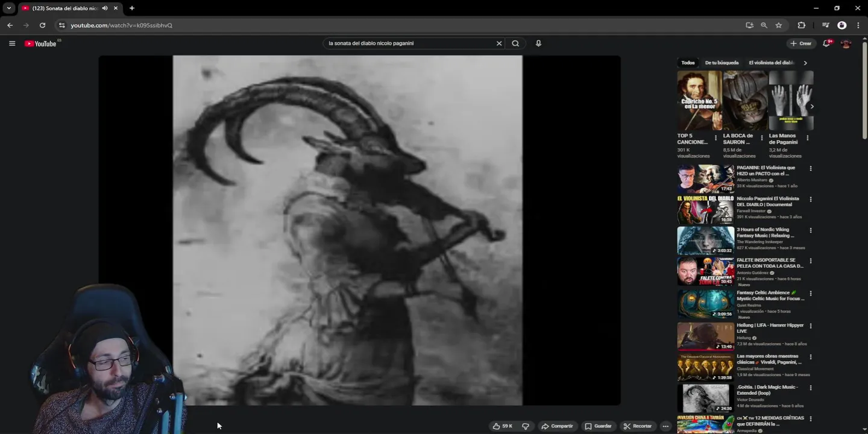Viewport: 868px width, 434px height.
Task: Bookmark this page with the star
Action: [x=779, y=25]
